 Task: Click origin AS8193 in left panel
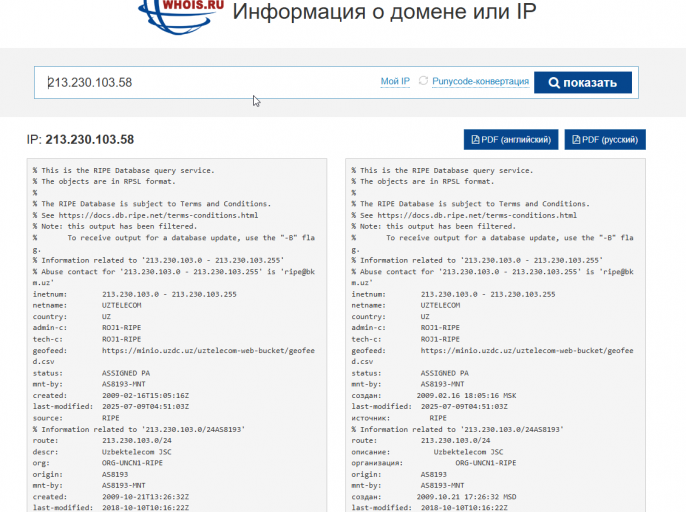(x=80, y=474)
